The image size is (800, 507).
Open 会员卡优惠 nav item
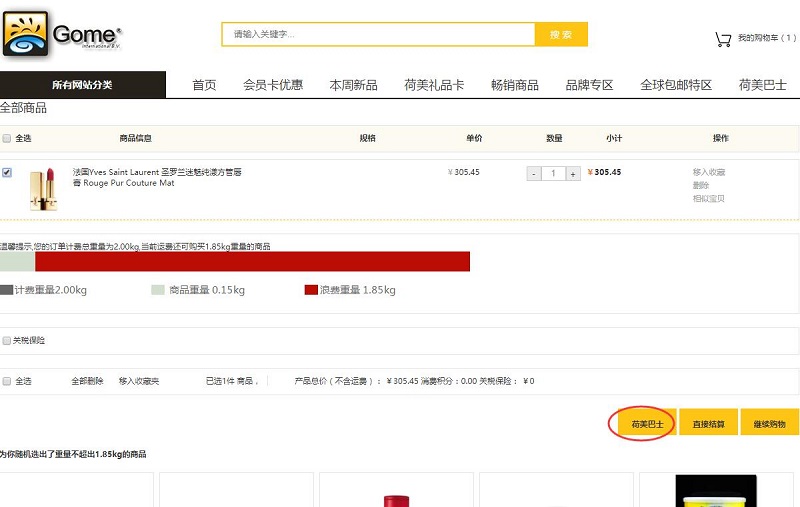point(273,85)
